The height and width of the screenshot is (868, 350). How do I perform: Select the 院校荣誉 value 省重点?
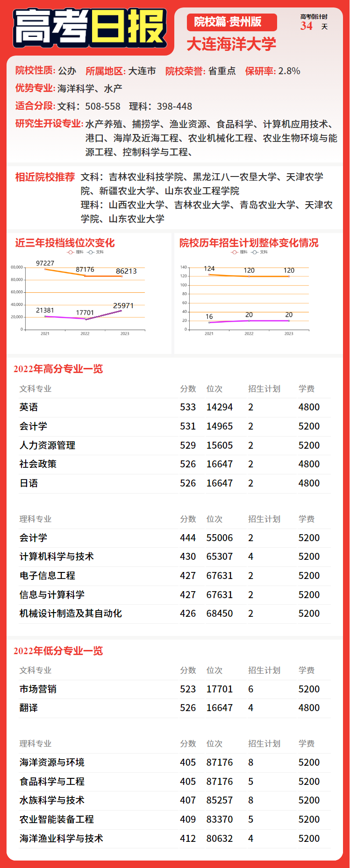tap(221, 71)
